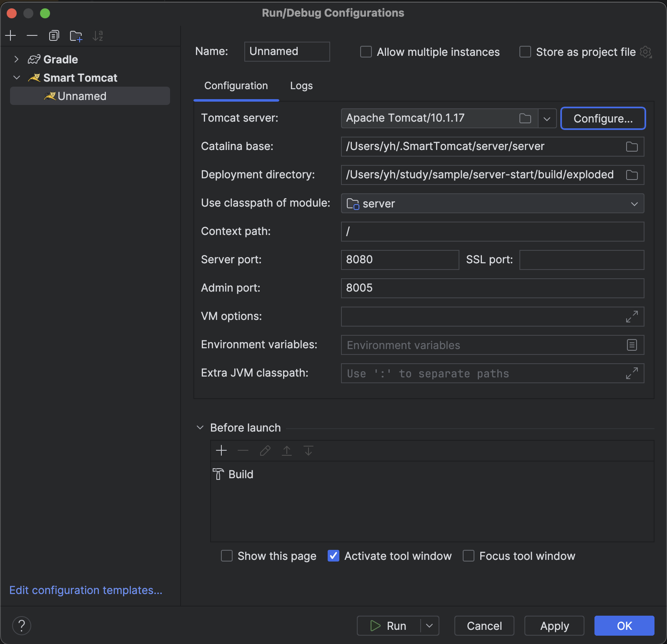Select the Unnamed configuration in the tree
The width and height of the screenshot is (667, 644).
90,96
